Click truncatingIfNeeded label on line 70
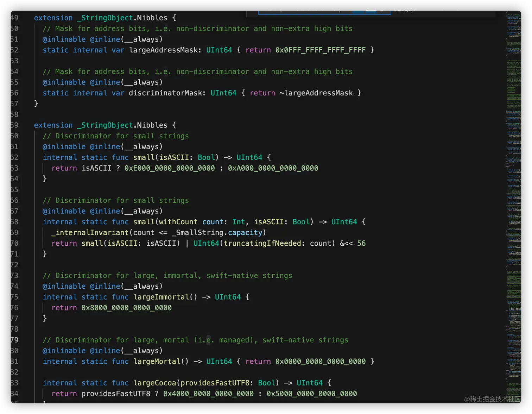 coord(262,243)
